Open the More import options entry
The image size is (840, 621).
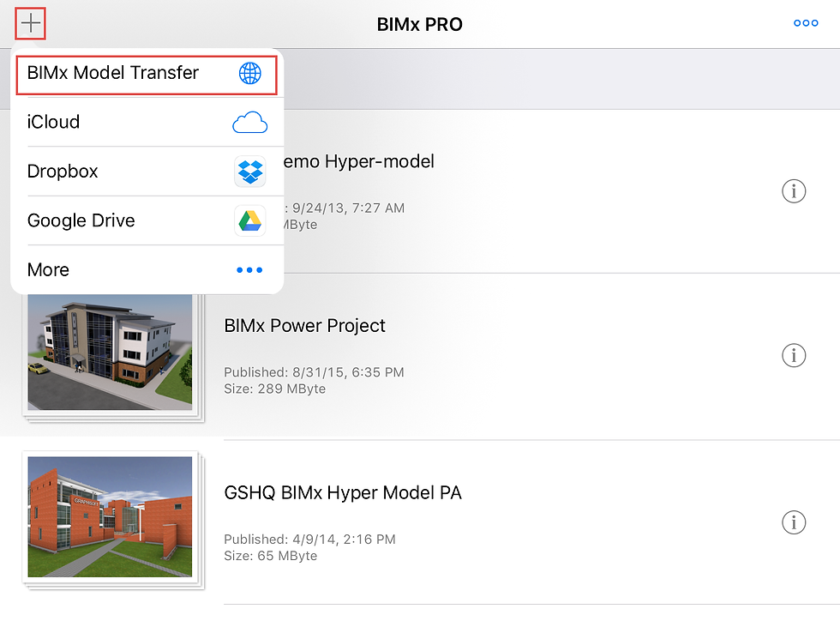coord(147,269)
